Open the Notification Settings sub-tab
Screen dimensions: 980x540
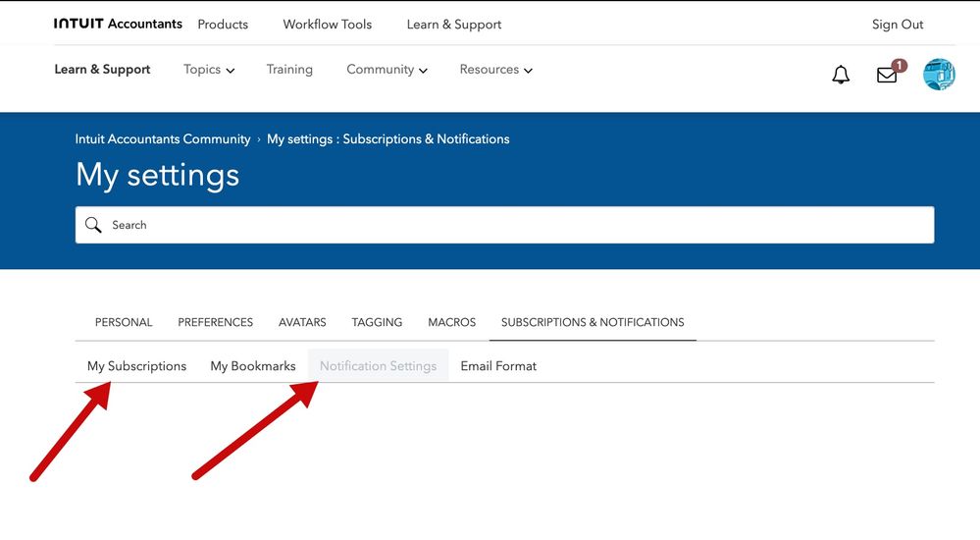pyautogui.click(x=378, y=366)
